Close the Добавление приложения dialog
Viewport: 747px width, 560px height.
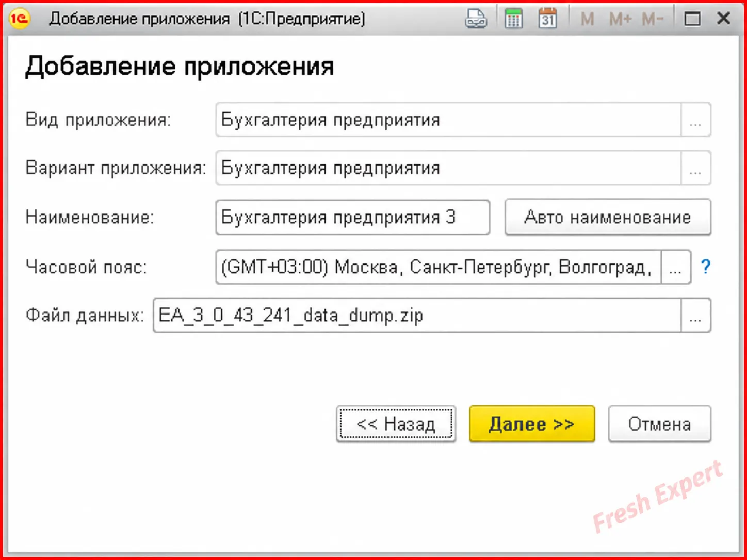pos(724,19)
